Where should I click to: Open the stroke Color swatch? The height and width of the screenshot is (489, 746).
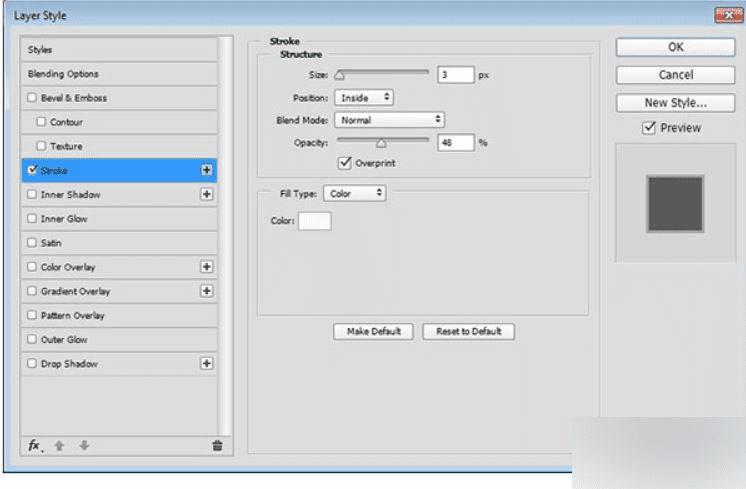pos(314,221)
